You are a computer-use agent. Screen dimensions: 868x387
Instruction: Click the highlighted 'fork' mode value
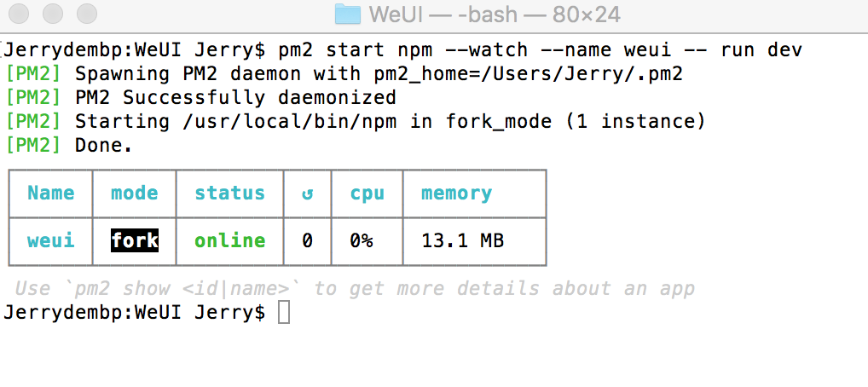tap(134, 241)
